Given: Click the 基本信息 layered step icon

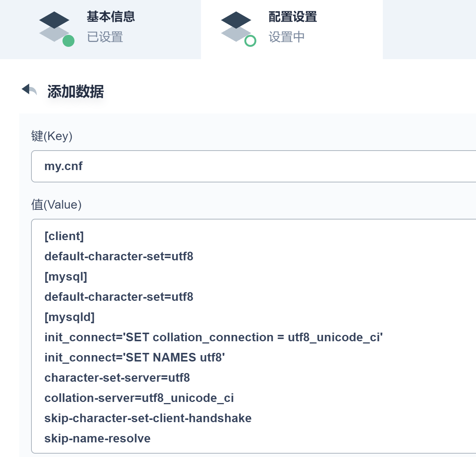Looking at the screenshot, I should coord(54,26).
